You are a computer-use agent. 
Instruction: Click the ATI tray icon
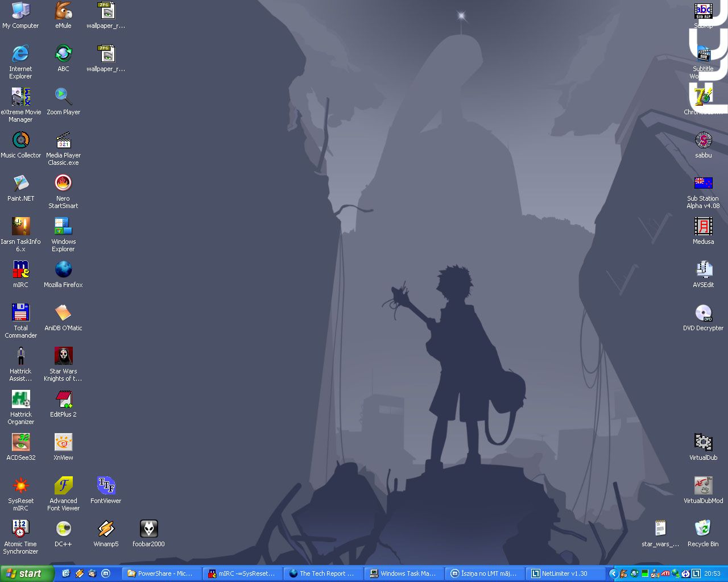(665, 573)
